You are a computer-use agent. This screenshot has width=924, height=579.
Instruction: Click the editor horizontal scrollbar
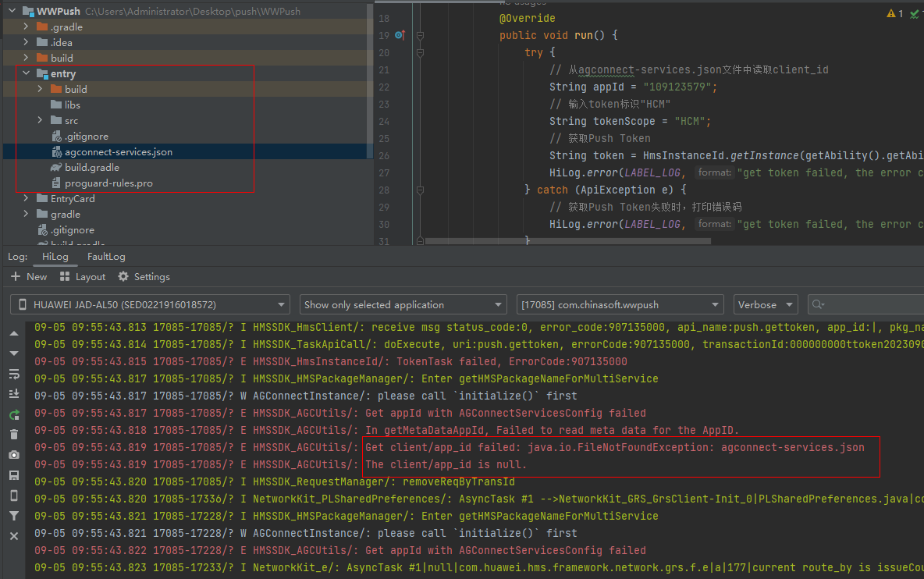[568, 241]
